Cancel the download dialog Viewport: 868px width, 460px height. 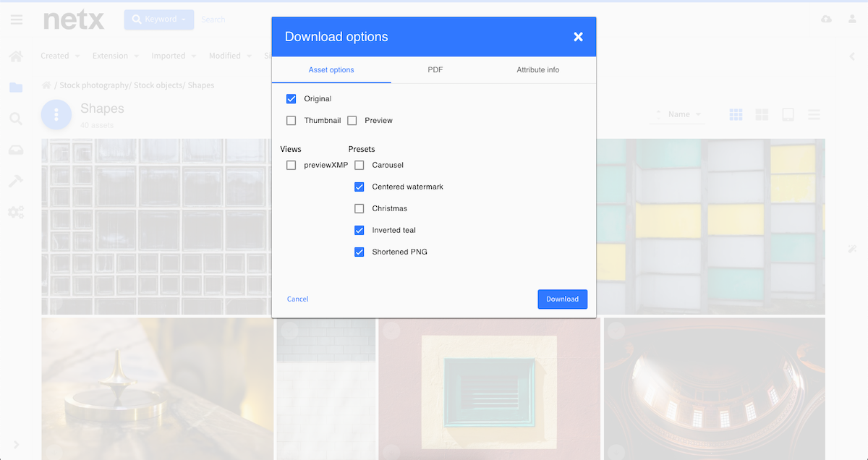(298, 299)
